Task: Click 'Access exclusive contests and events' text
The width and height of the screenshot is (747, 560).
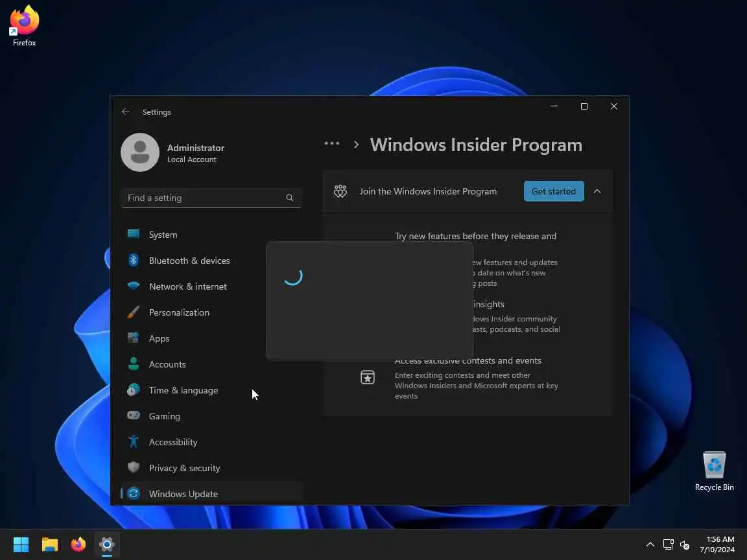Action: 468,360
